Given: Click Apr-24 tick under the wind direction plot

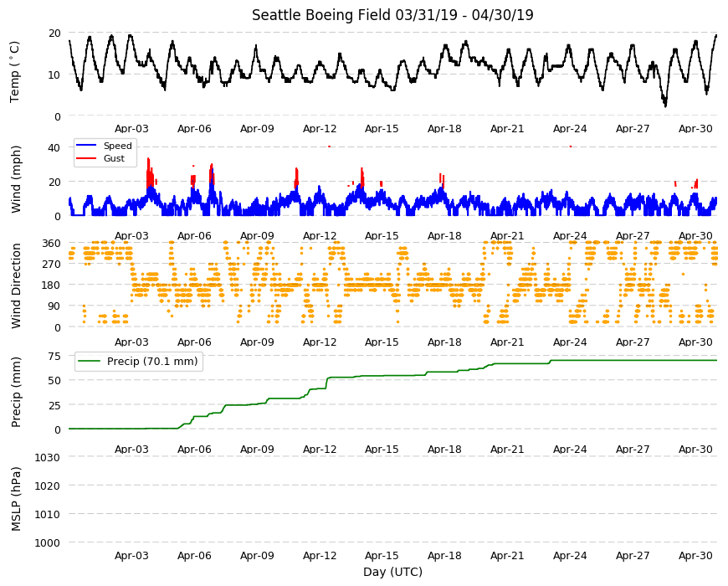Looking at the screenshot, I should [x=570, y=342].
